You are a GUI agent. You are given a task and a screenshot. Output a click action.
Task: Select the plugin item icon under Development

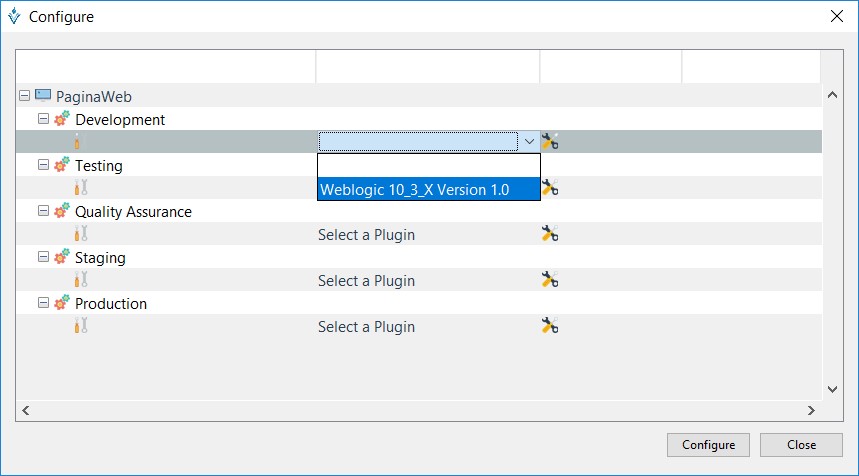81,141
